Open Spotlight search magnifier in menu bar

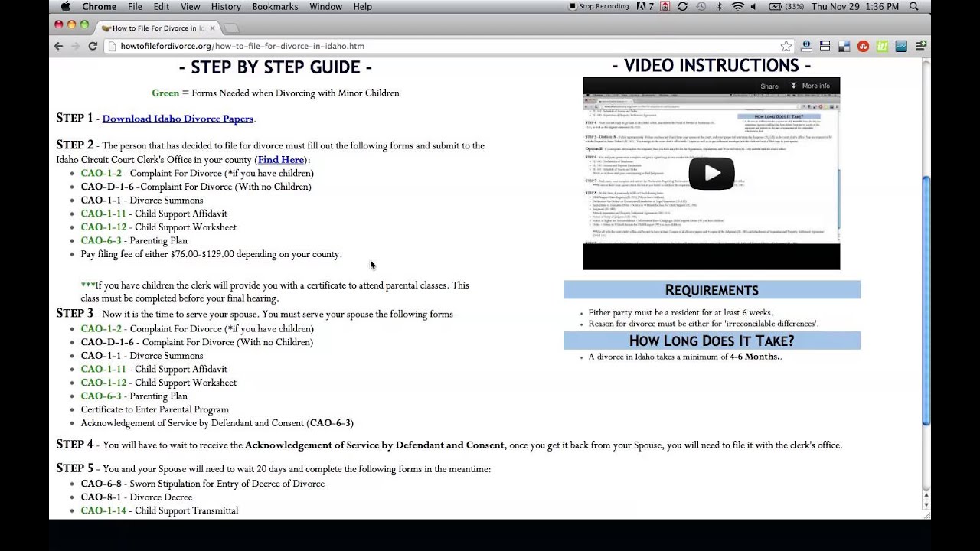[914, 6]
